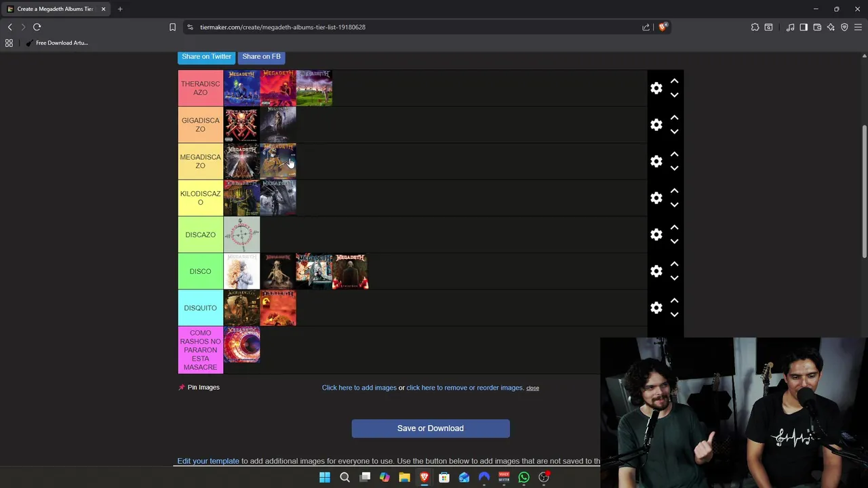The width and height of the screenshot is (868, 488).
Task: Open settings gear for KILODISCAZO tier
Action: pyautogui.click(x=656, y=198)
